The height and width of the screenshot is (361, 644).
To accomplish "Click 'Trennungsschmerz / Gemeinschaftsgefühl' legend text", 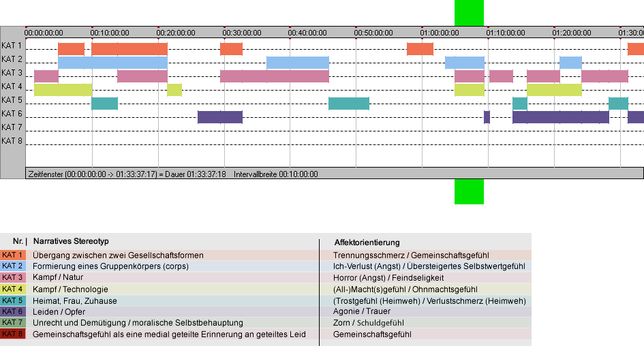I will click(411, 255).
